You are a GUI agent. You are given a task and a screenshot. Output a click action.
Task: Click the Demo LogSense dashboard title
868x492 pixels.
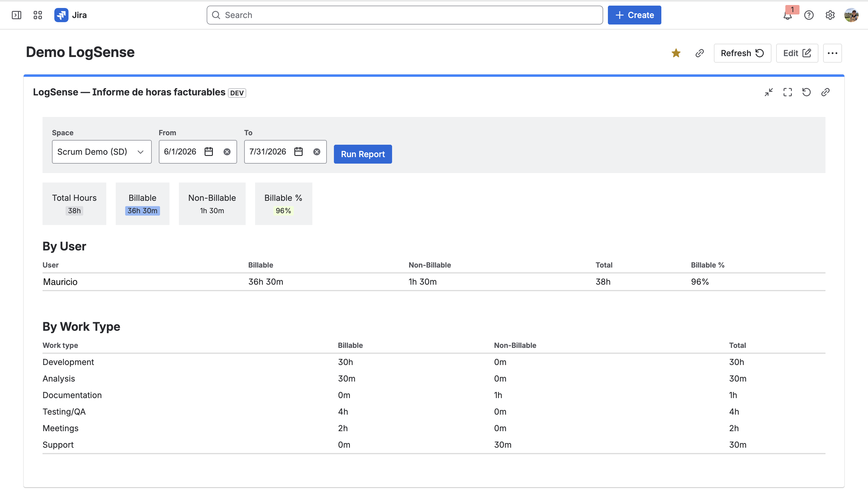click(80, 52)
